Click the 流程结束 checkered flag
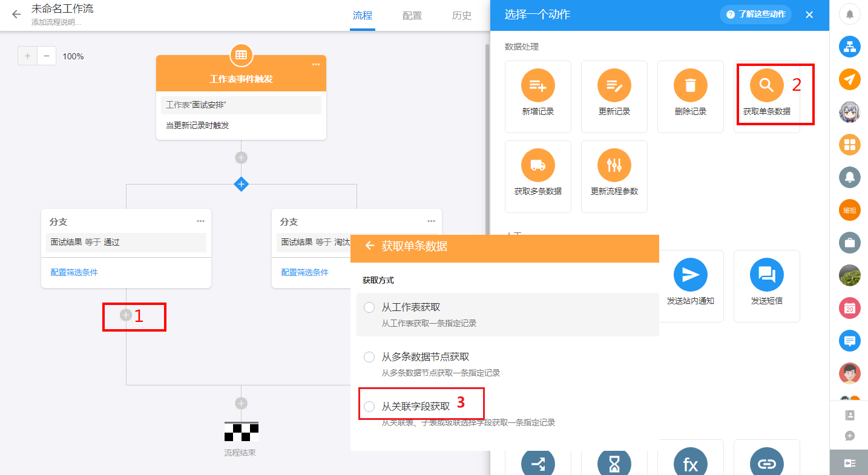 [242, 431]
